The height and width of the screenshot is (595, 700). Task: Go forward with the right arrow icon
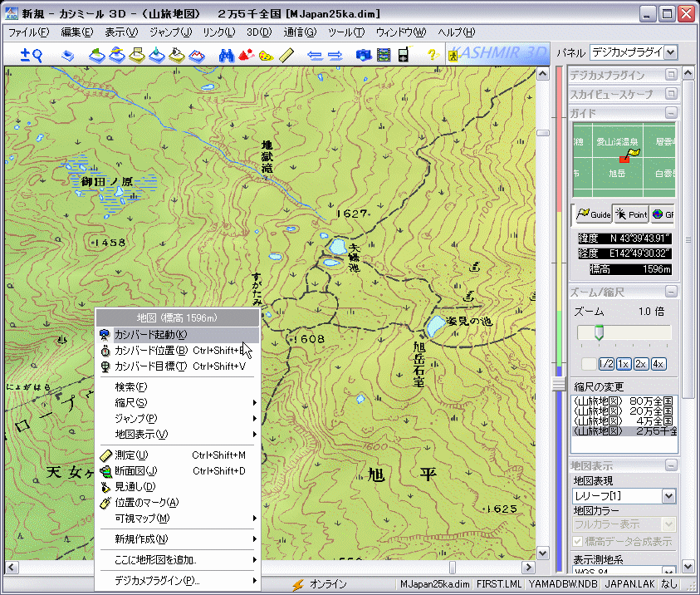(335, 56)
